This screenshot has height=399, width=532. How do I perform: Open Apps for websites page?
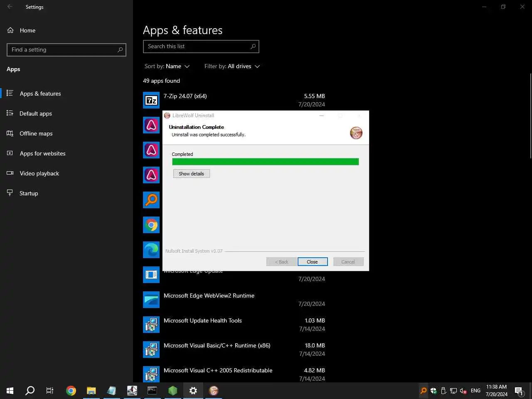(66, 153)
